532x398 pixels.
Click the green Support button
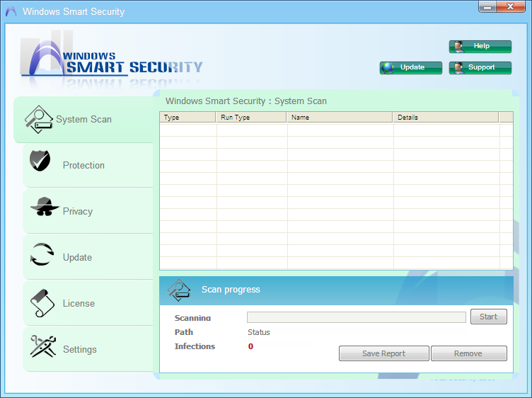[x=480, y=67]
